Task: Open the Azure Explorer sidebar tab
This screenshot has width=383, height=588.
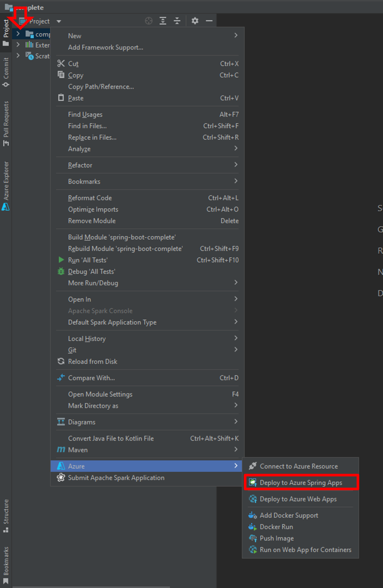Action: 6,186
